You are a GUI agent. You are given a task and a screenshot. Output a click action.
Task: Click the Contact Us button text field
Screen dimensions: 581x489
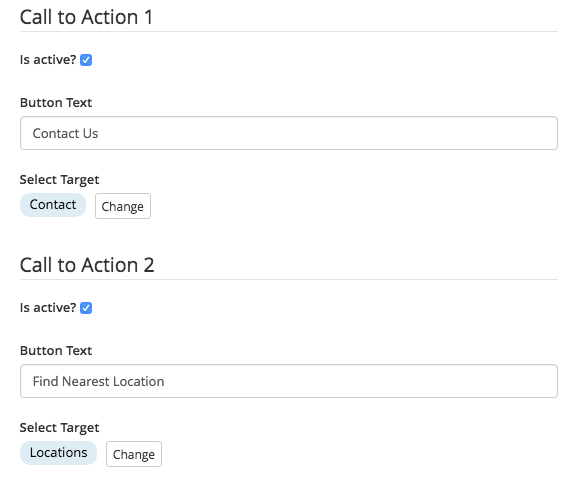point(289,133)
